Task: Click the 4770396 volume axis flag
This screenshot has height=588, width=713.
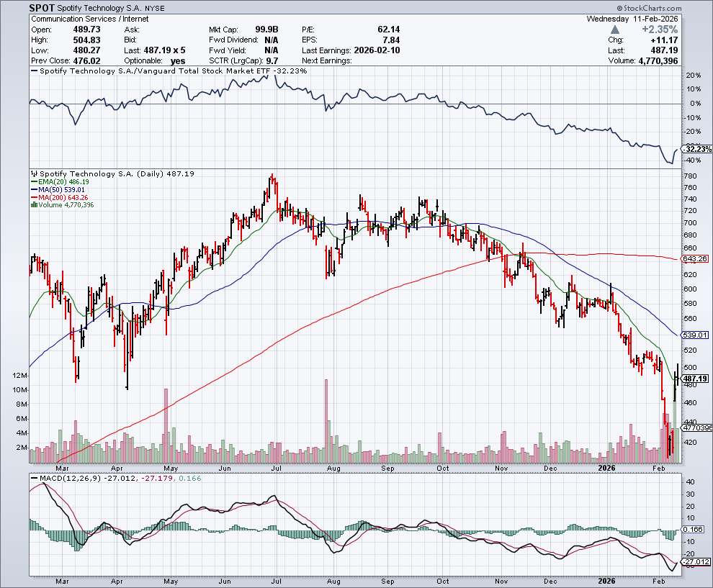Action: [696, 428]
